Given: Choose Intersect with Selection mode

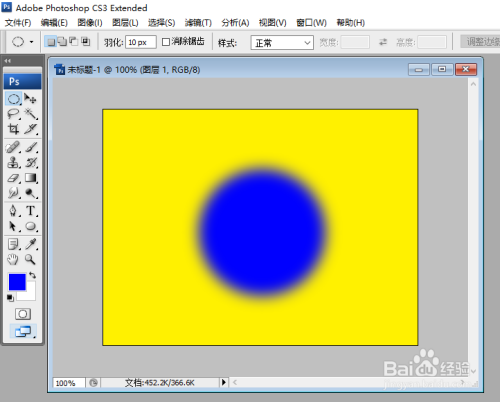Looking at the screenshot, I should pyautogui.click(x=86, y=42).
